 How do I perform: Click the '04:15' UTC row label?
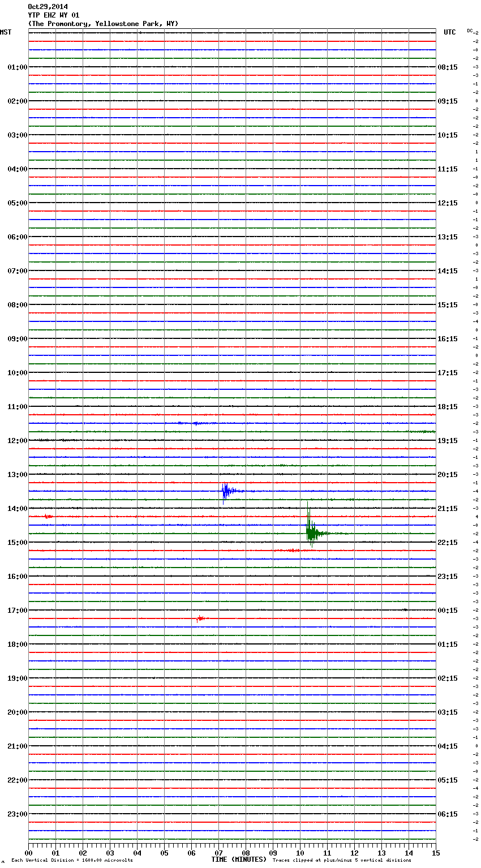448,746
